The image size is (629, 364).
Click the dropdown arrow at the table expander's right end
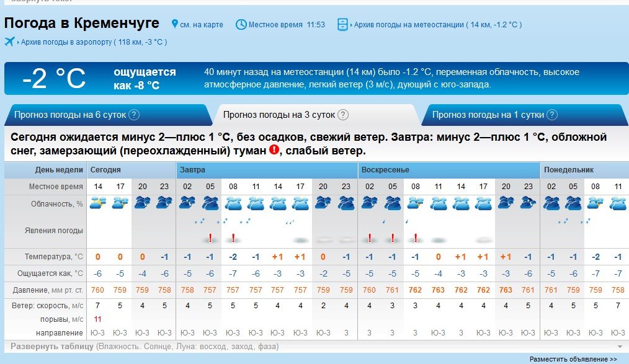[x=619, y=347]
